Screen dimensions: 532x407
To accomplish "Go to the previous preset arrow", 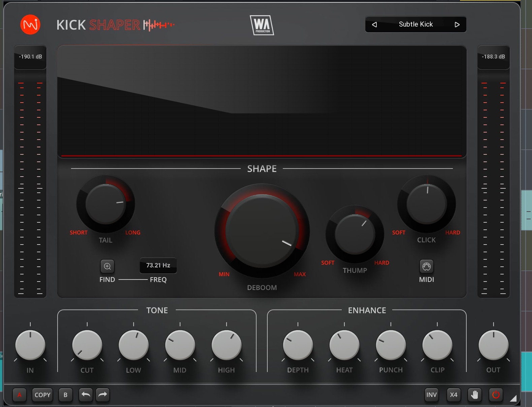I will tap(374, 25).
